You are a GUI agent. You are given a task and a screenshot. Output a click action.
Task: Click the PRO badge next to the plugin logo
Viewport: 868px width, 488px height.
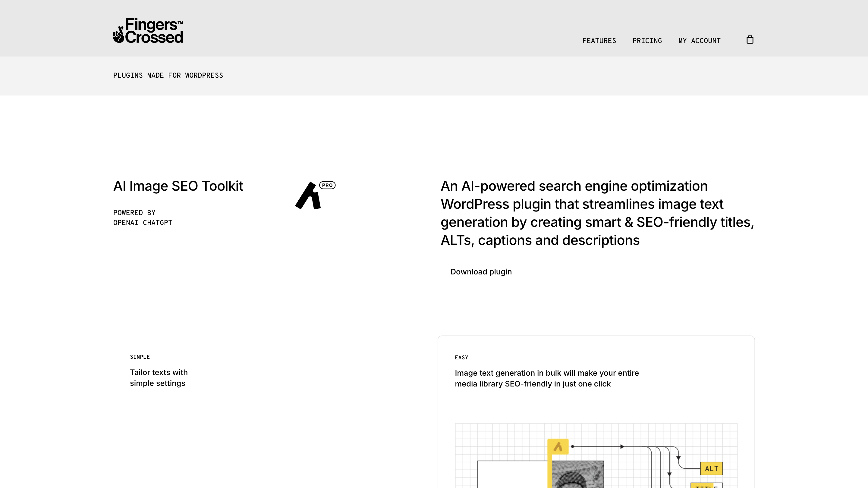point(327,185)
